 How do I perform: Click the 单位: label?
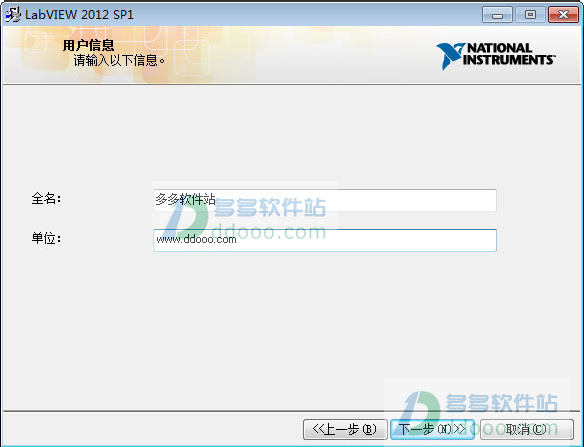click(x=46, y=238)
